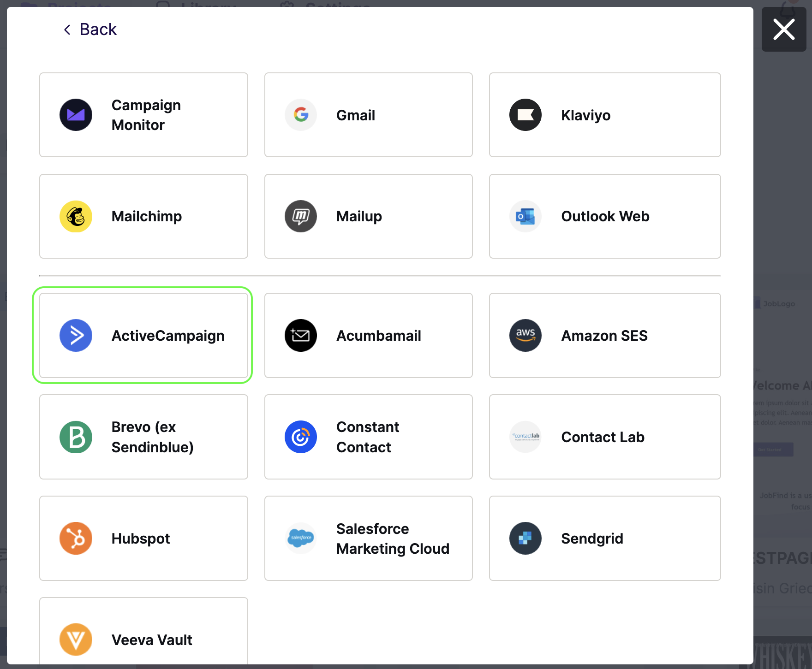Choose the Gmail label text

[x=356, y=115]
